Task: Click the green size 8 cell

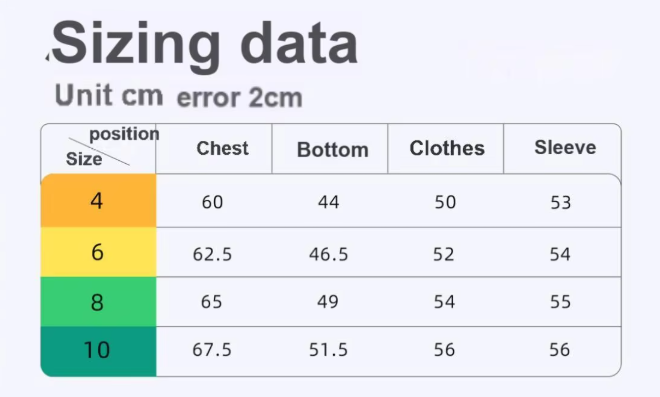Action: (x=98, y=302)
